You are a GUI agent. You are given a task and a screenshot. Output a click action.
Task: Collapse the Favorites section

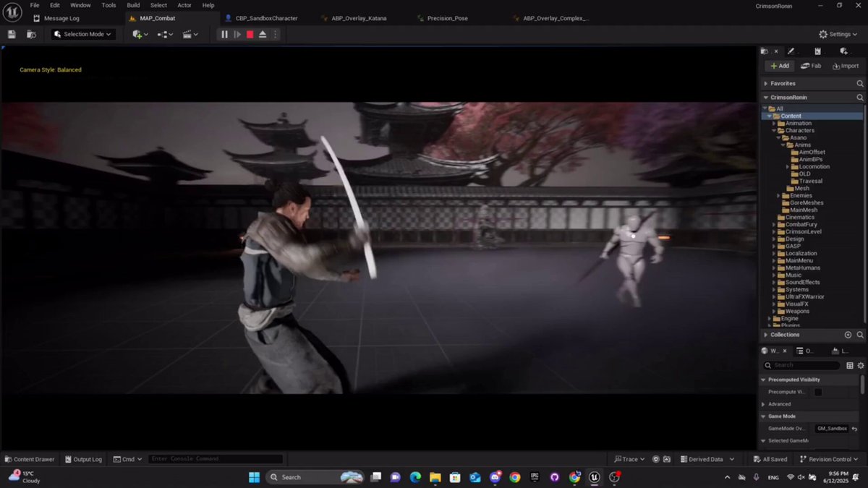tap(766, 83)
